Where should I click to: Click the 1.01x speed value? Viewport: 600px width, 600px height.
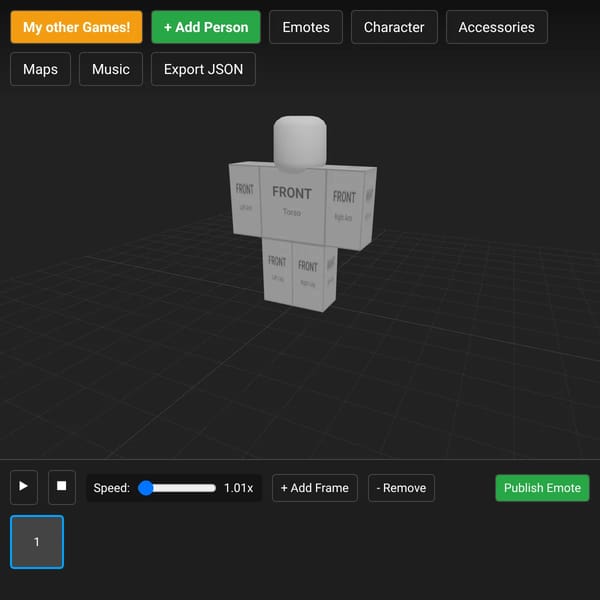(x=238, y=488)
